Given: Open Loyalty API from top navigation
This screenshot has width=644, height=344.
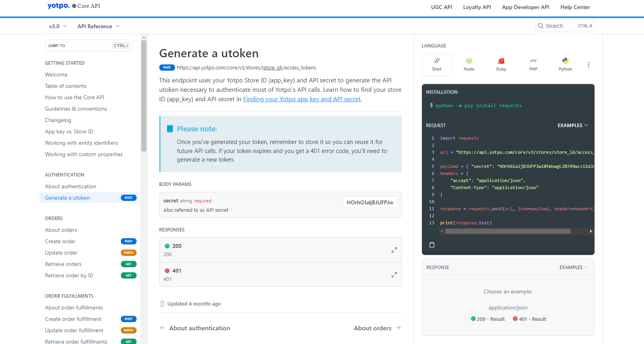Looking at the screenshot, I should tap(477, 7).
